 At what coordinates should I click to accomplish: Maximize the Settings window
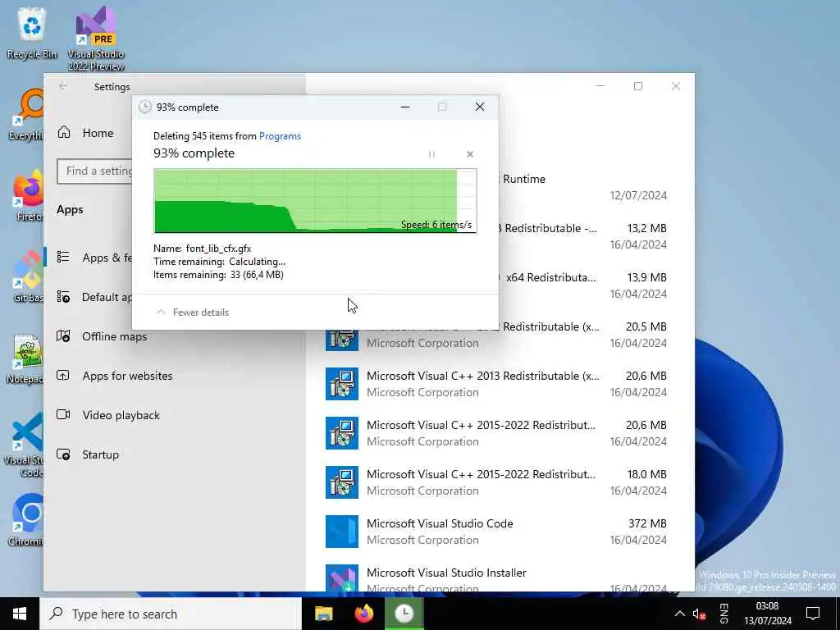638,86
